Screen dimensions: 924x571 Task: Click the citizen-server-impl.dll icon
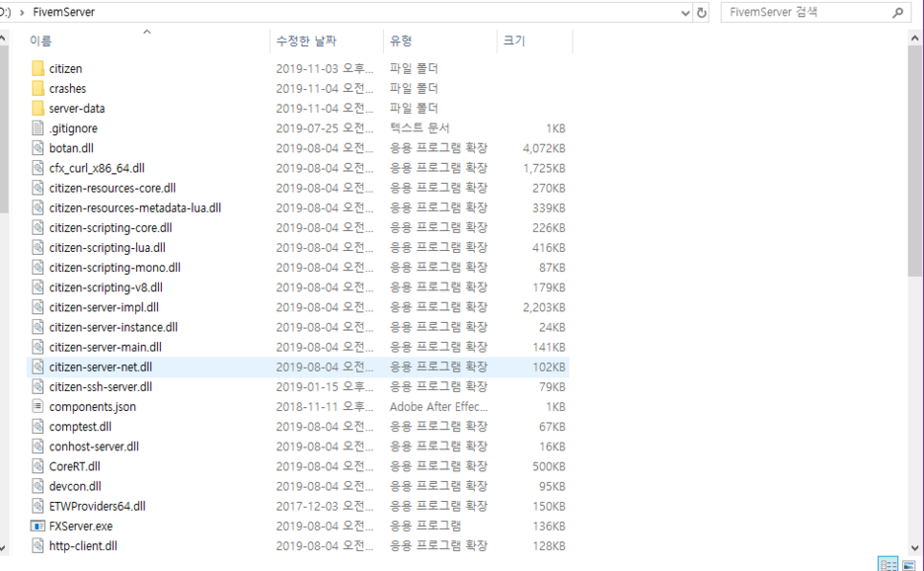pyautogui.click(x=38, y=306)
